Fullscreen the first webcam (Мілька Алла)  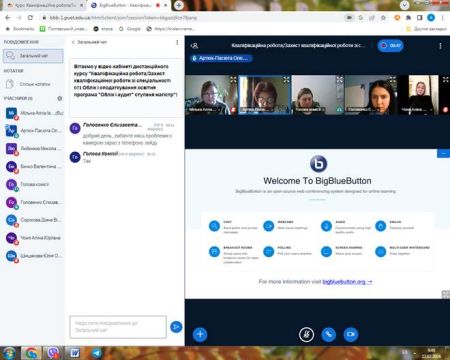pos(233,79)
